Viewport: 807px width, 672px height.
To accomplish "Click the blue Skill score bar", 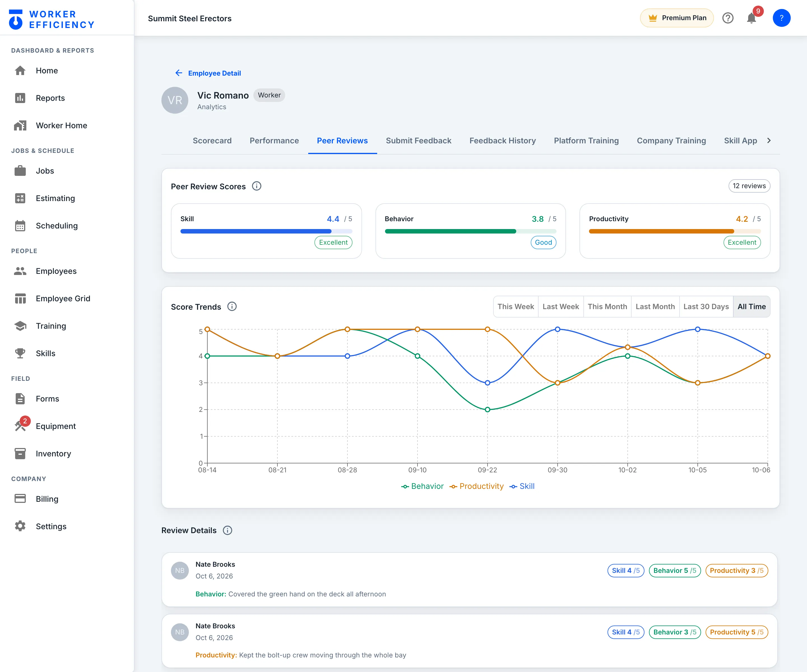I will [266, 231].
